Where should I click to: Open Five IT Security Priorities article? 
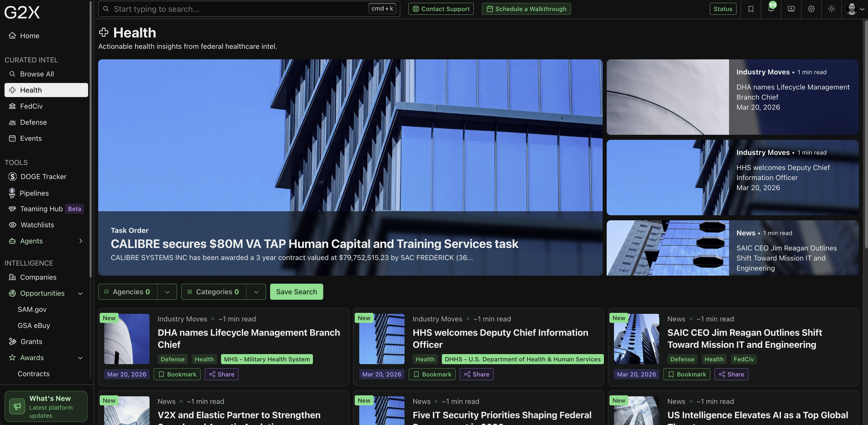tap(502, 415)
